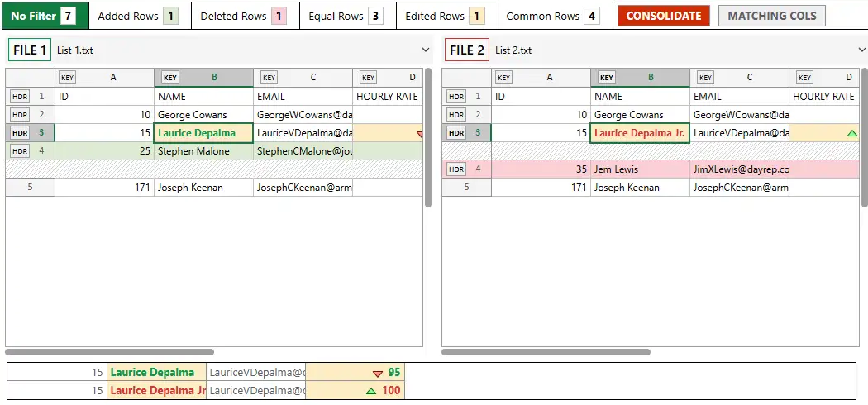Click green up arrow in File 2 row 3

click(852, 134)
